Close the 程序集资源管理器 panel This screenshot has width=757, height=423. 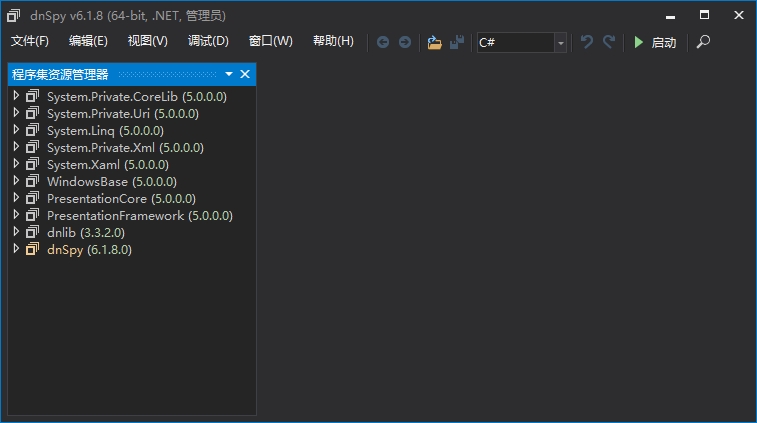pyautogui.click(x=245, y=74)
